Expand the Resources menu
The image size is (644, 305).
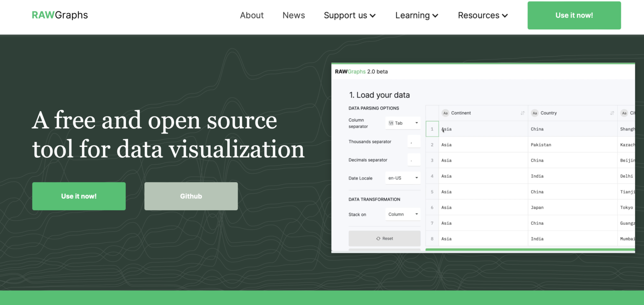(483, 16)
